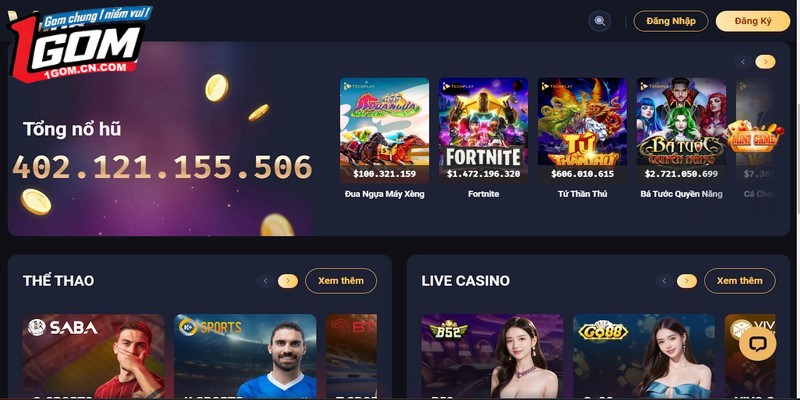Select the K Sports provider card

pyautogui.click(x=245, y=357)
